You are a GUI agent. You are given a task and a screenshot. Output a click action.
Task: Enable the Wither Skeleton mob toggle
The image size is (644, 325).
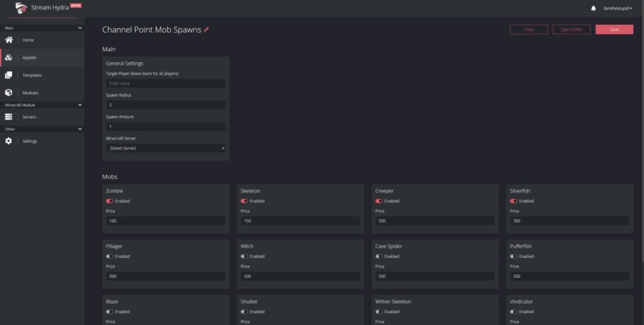[379, 312]
